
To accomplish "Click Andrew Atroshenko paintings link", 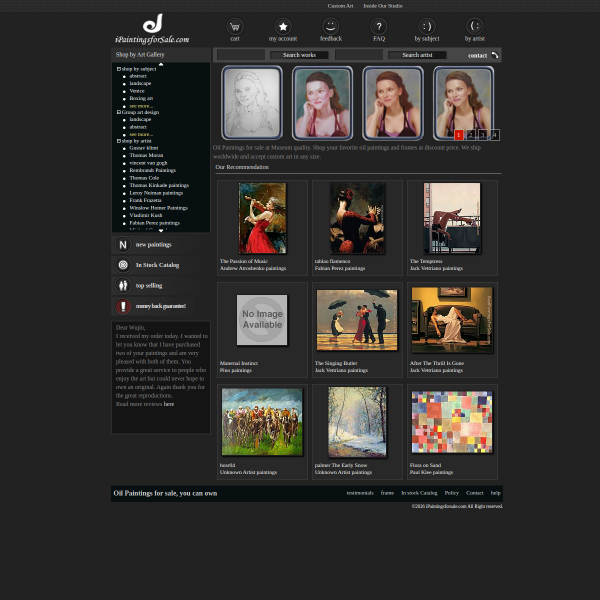I will coord(253,268).
